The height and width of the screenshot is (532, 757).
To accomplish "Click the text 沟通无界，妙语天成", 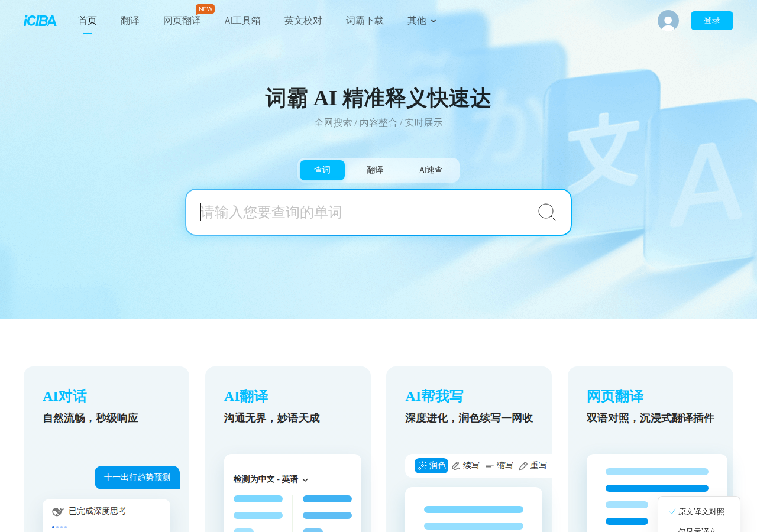I will (x=272, y=419).
